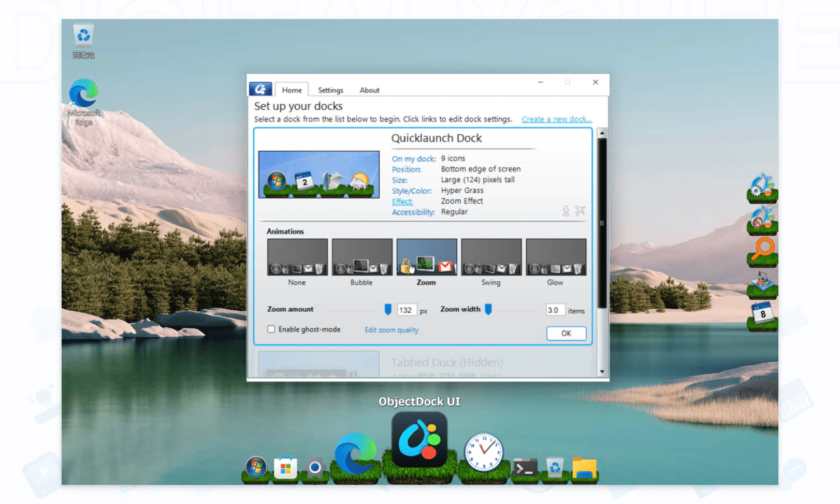Click the dock list scrollbar up arrow
840x504 pixels.
[x=602, y=133]
